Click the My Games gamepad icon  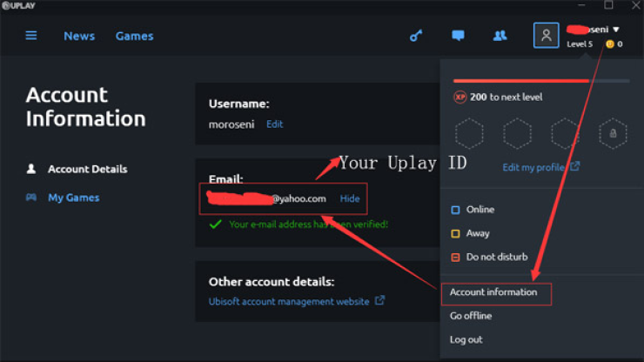tap(31, 198)
